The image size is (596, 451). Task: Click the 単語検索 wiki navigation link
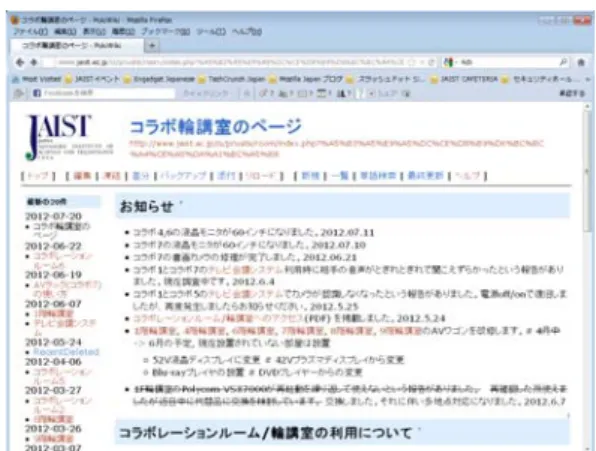[x=377, y=176]
